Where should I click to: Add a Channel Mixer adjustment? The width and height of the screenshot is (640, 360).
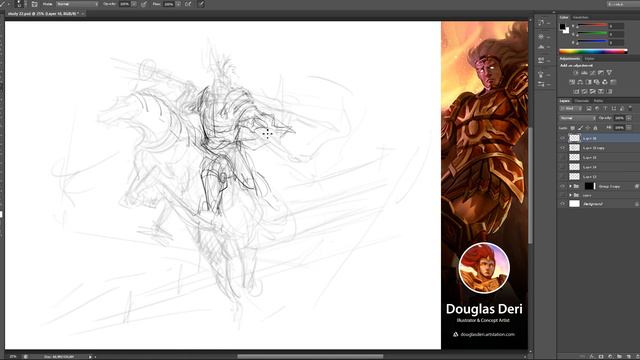pyautogui.click(x=605, y=82)
